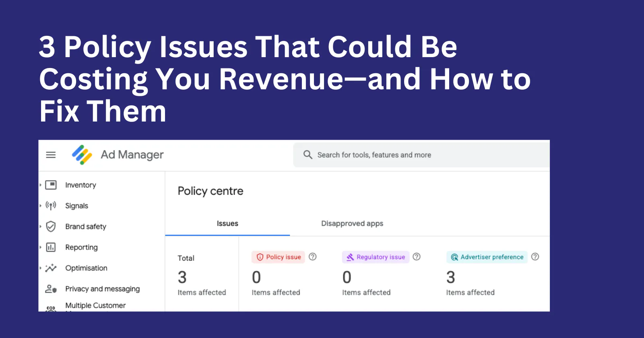Image resolution: width=644 pixels, height=338 pixels.
Task: Expand the Inventory section arrow
Action: (40, 185)
